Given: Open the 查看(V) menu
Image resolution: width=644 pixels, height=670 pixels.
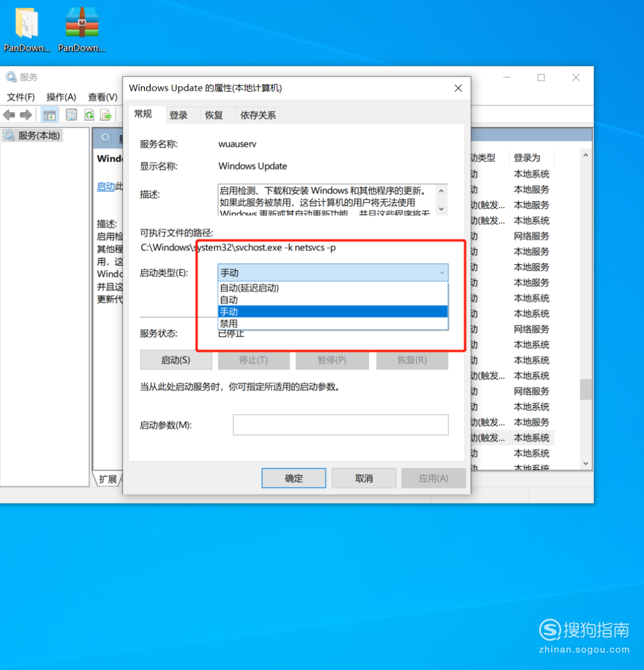Looking at the screenshot, I should (x=103, y=97).
